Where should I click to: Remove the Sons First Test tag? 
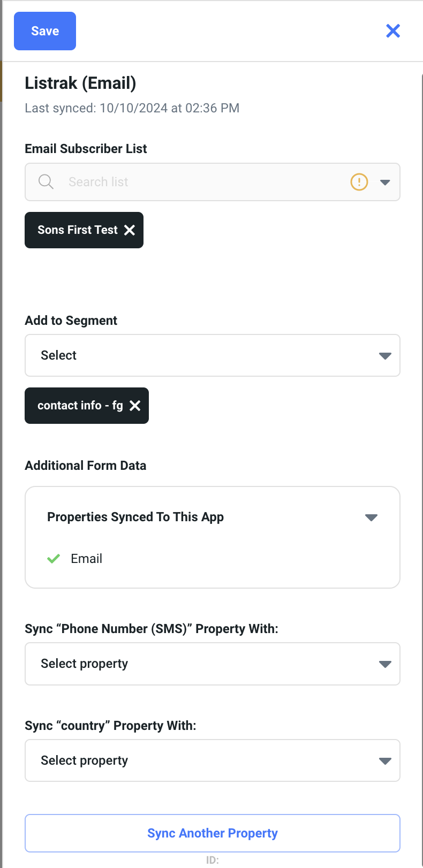tap(130, 230)
